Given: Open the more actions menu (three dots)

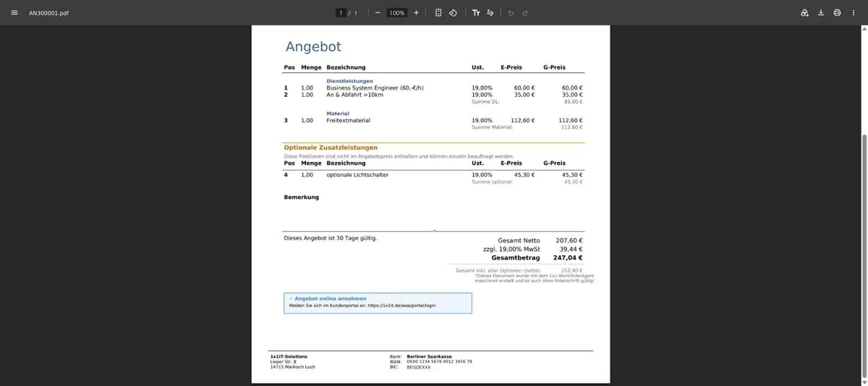Looking at the screenshot, I should pyautogui.click(x=854, y=13).
